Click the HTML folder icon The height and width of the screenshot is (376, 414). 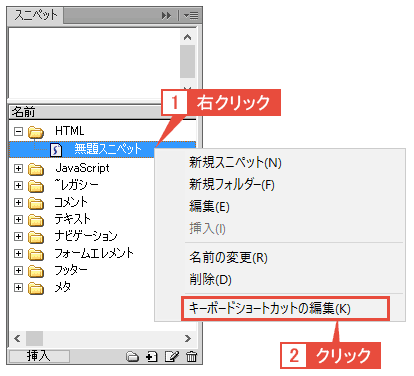[x=36, y=132]
